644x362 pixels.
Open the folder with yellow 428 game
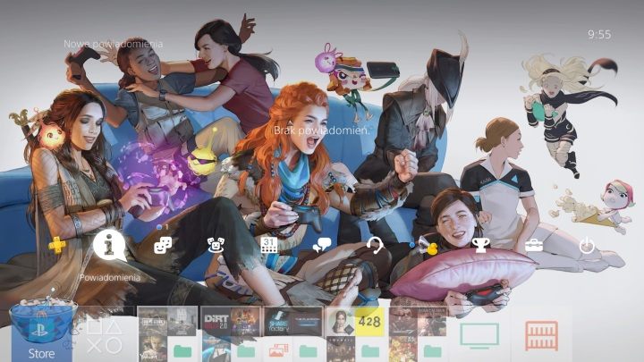tap(353, 335)
